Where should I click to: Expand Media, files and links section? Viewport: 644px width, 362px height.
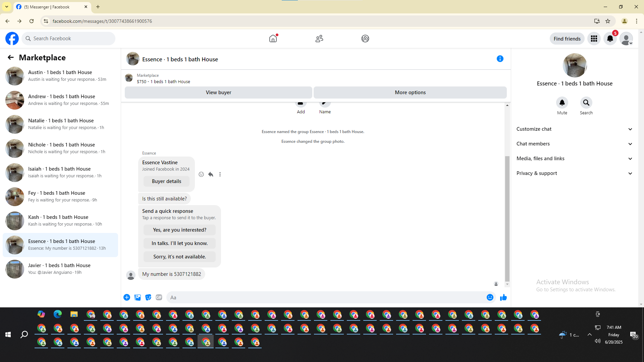[x=574, y=159]
